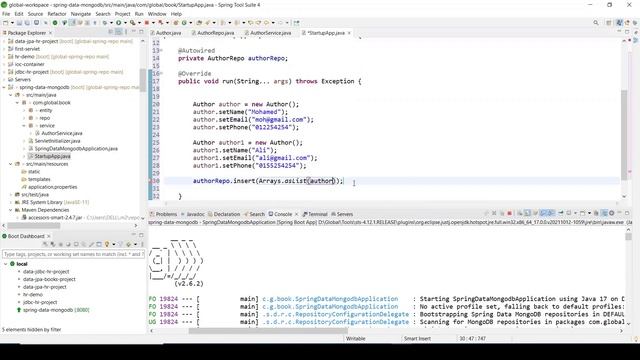Maximize the editor area
Viewport: 640px width, 360px height.
click(627, 32)
